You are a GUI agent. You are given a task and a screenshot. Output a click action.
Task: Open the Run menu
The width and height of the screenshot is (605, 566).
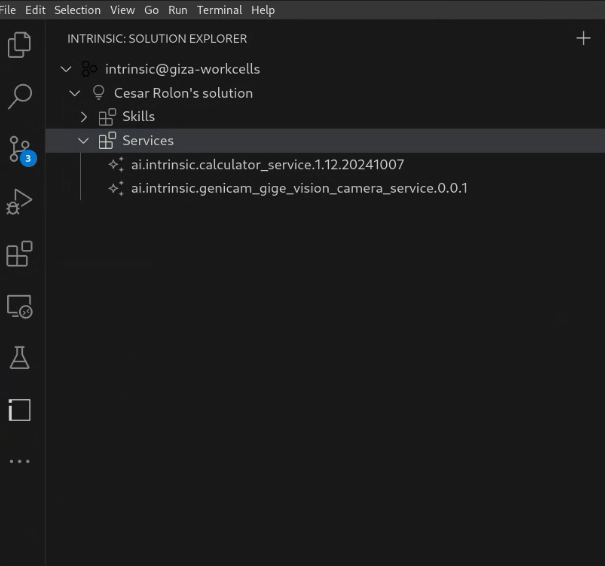click(177, 10)
